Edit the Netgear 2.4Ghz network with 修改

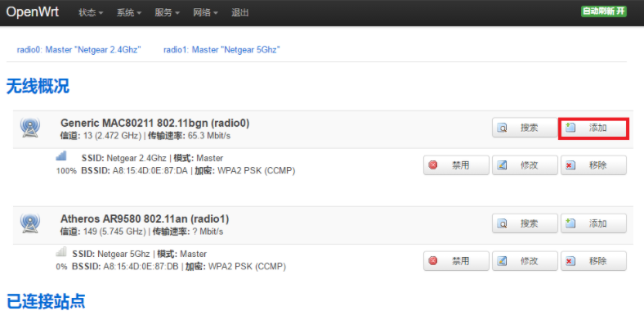point(525,165)
